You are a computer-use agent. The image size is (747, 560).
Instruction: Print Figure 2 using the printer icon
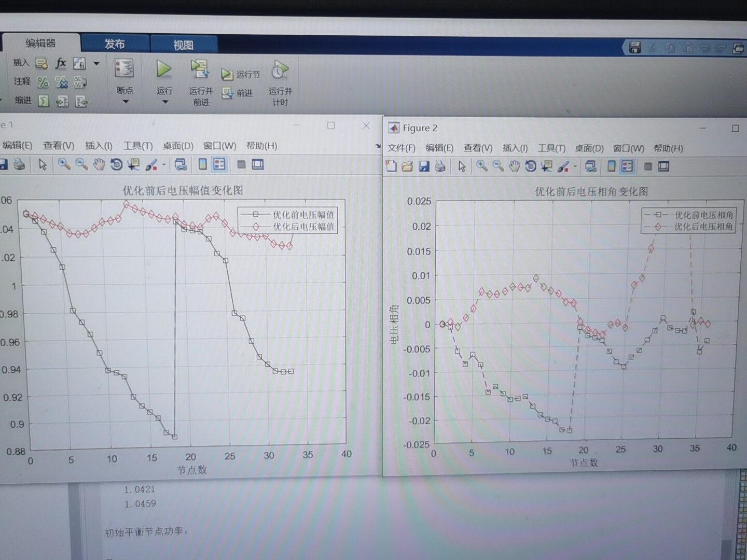pos(440,166)
